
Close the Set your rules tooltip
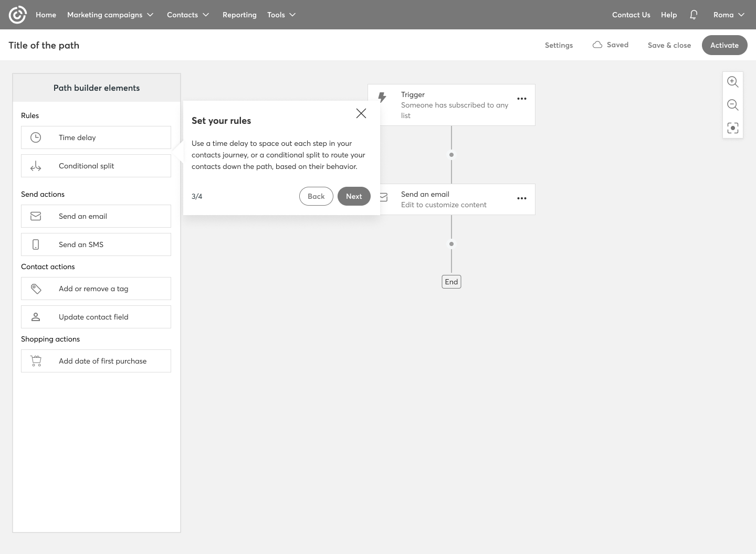click(x=361, y=113)
